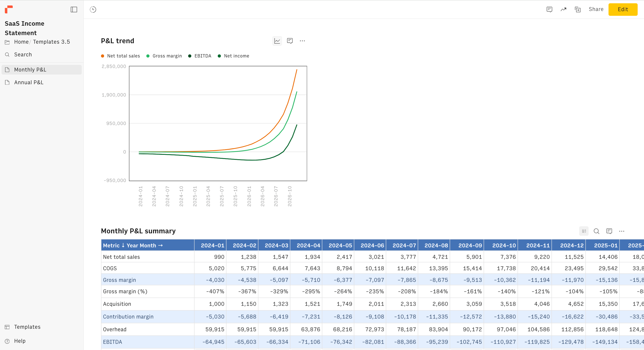Click the Help question mark icon

click(x=7, y=341)
